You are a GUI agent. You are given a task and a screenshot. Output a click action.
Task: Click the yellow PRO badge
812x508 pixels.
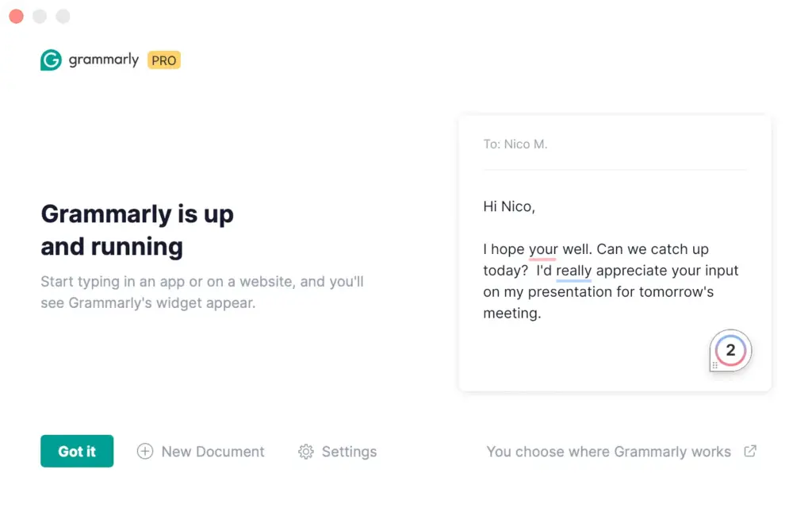[164, 60]
